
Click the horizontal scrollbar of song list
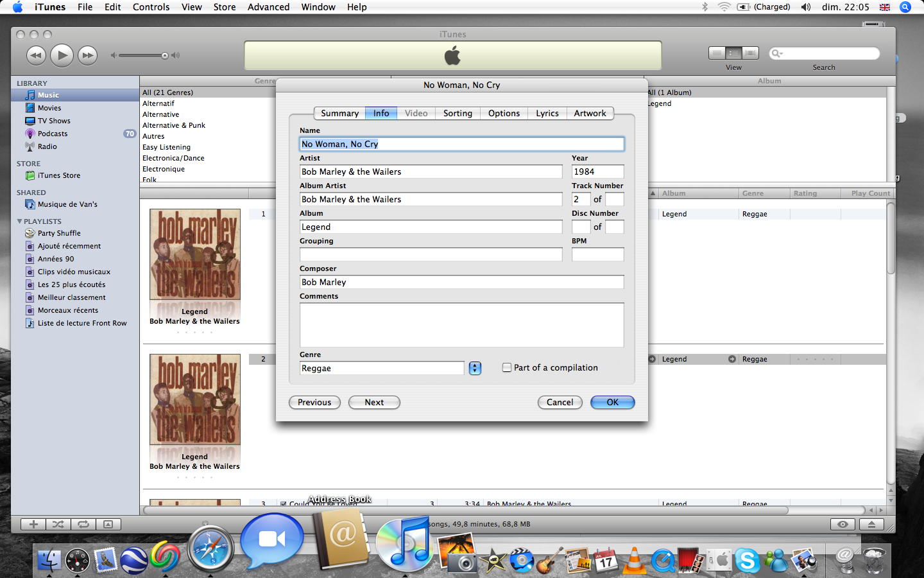click(465, 510)
